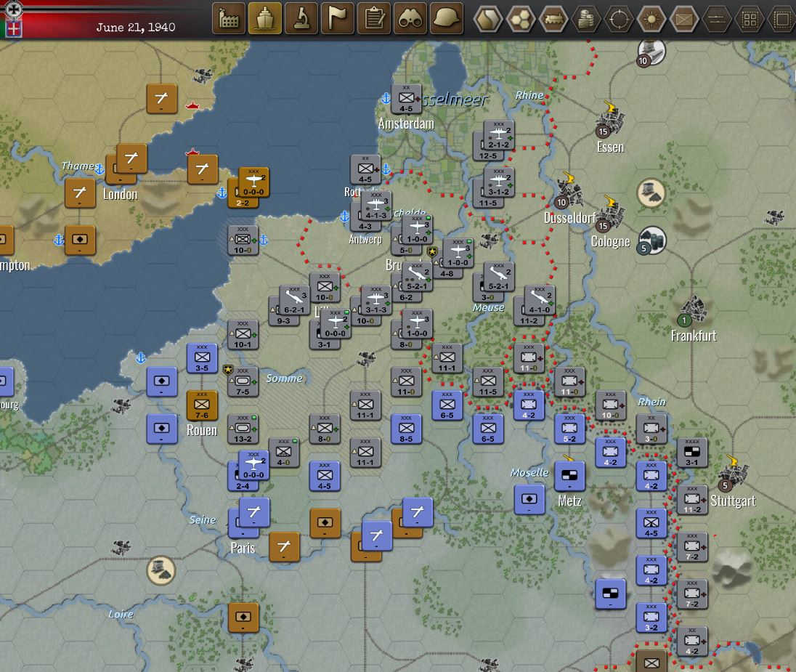The image size is (796, 672).
Task: Select the French 5-2 Maginot unit
Action: click(x=569, y=429)
